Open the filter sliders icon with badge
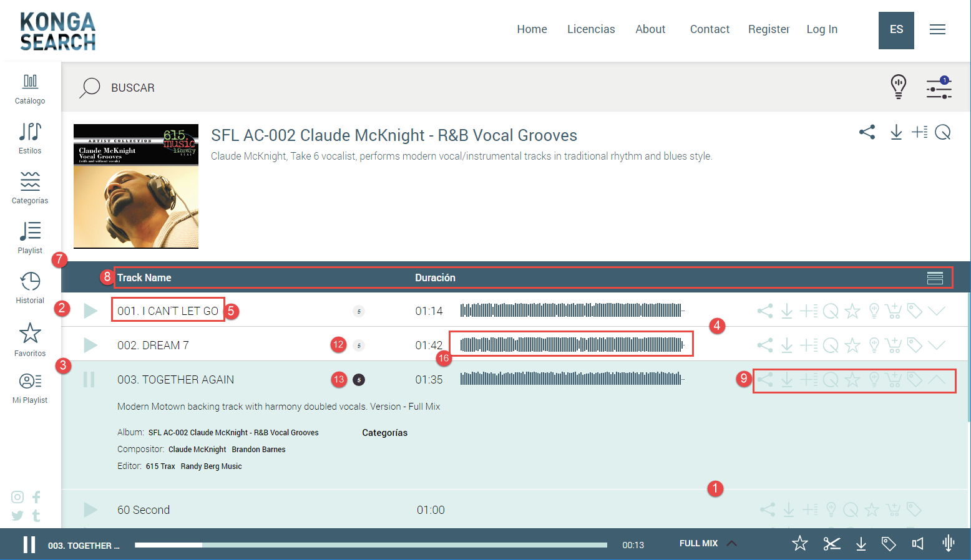This screenshot has width=971, height=560. [x=939, y=88]
